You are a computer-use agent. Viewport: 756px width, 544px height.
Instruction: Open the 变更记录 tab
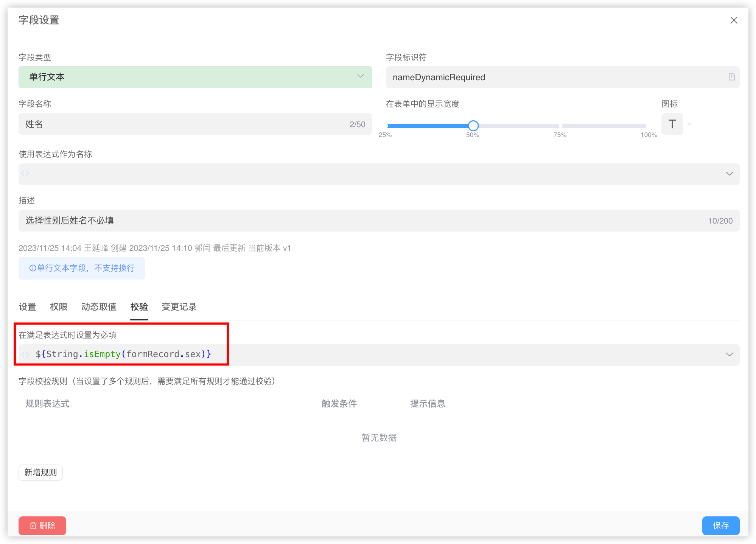click(179, 307)
